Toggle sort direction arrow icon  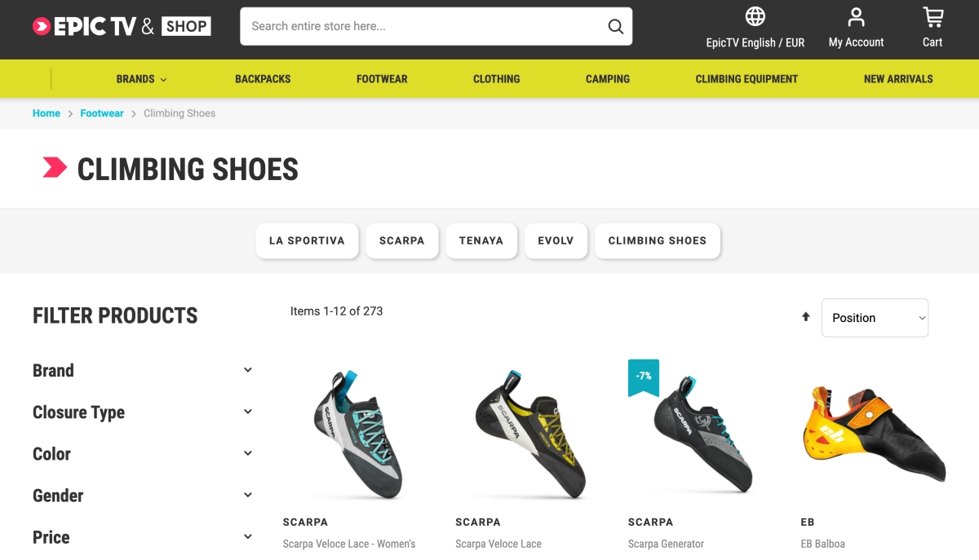coord(806,317)
